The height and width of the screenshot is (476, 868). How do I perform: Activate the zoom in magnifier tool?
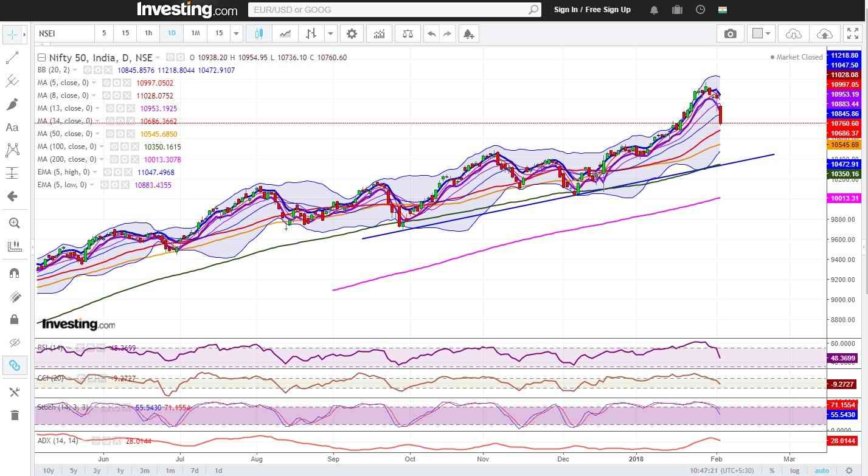13,223
